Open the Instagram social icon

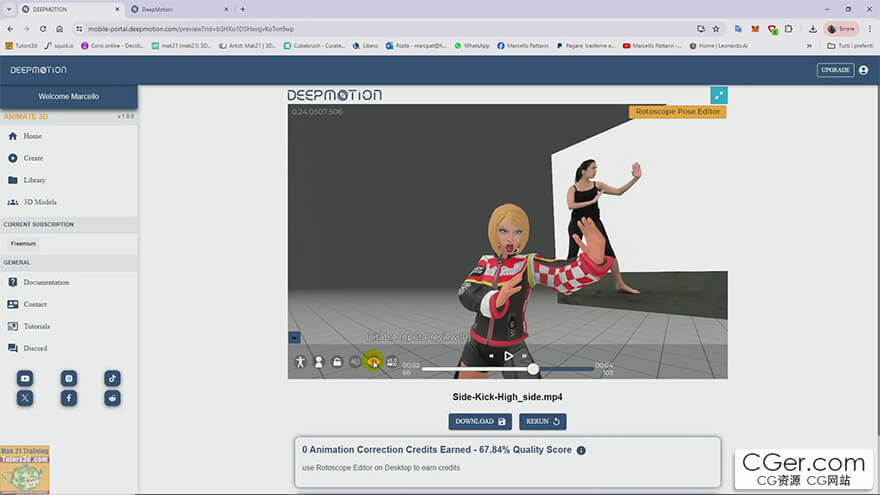pyautogui.click(x=68, y=378)
